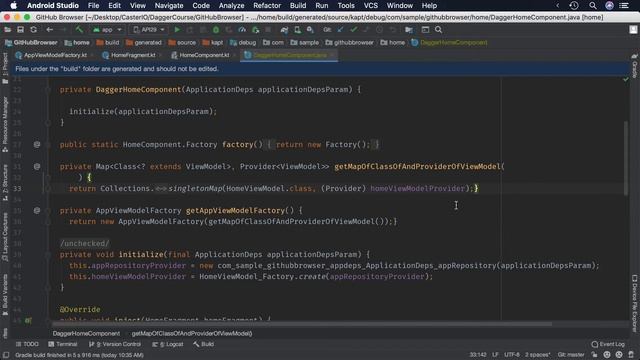Open the Refactor menu
The height and width of the screenshot is (360, 640).
267,6
